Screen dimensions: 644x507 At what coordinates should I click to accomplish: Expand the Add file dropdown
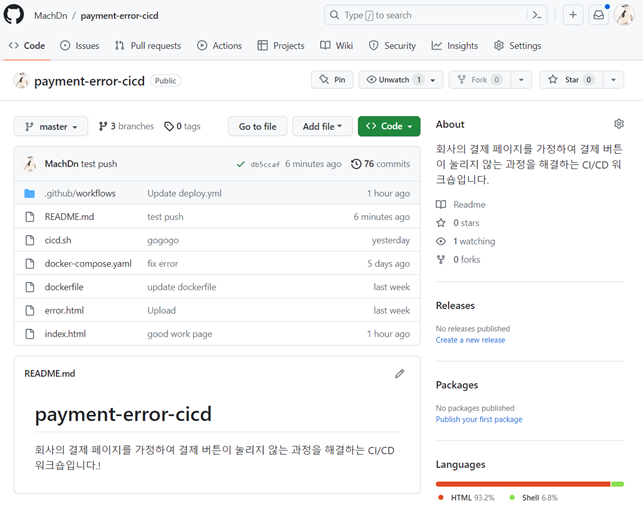click(322, 127)
